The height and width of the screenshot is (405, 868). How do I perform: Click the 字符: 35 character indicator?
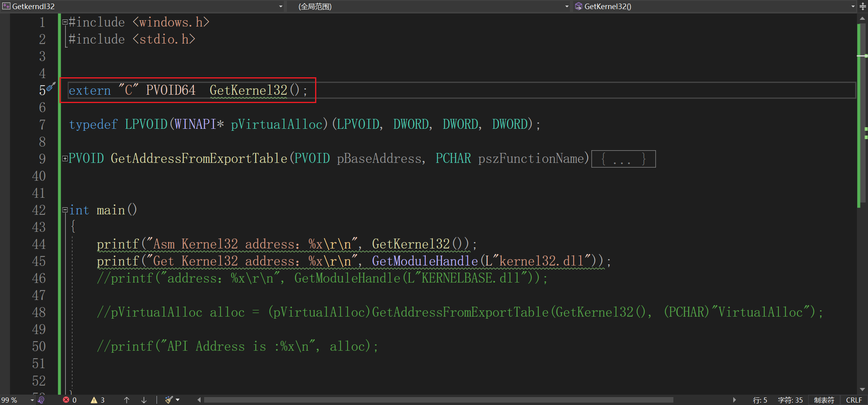pyautogui.click(x=790, y=400)
